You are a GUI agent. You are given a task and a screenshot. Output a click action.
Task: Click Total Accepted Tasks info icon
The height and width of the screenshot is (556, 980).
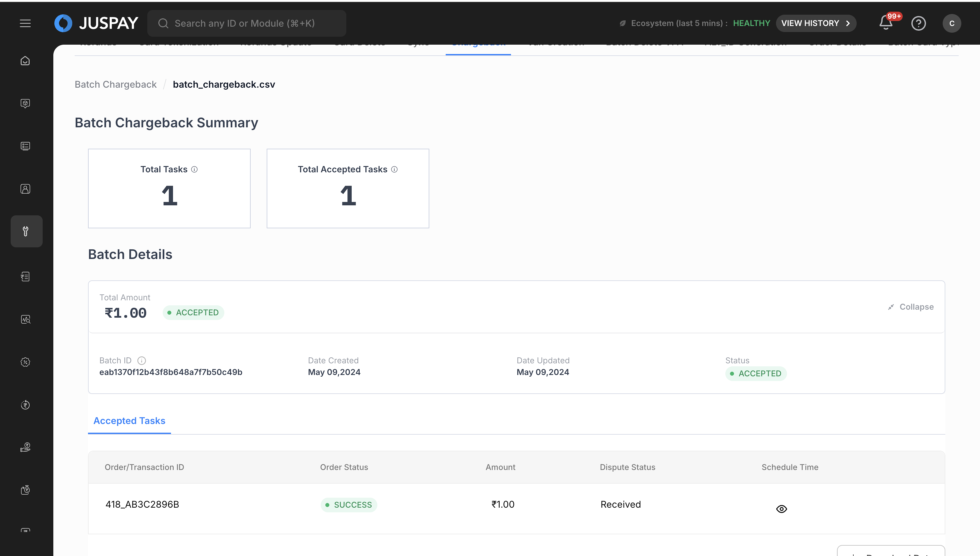coord(394,170)
